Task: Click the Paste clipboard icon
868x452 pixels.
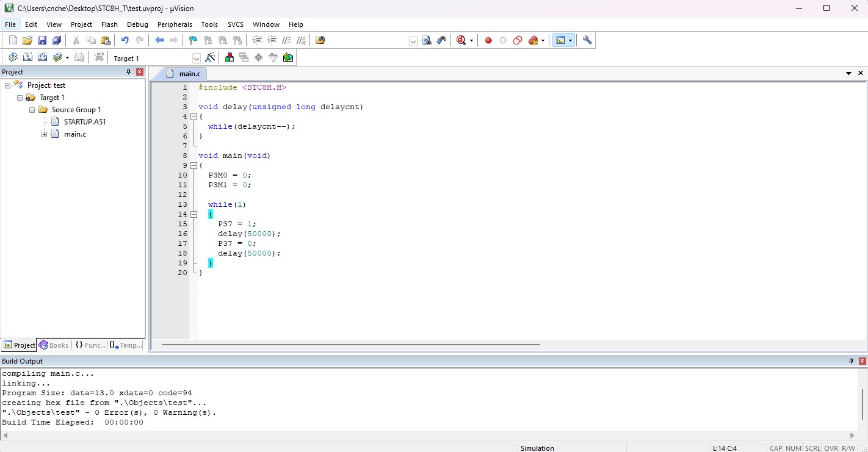Action: click(x=106, y=40)
